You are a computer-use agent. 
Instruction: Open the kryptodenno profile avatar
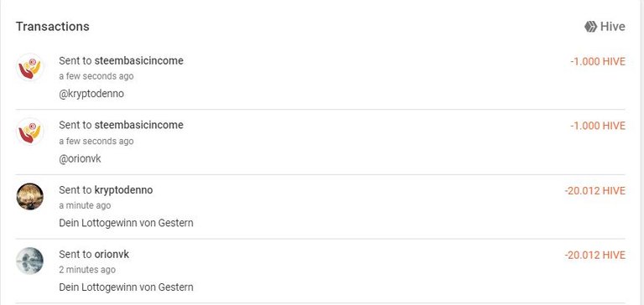(30, 196)
